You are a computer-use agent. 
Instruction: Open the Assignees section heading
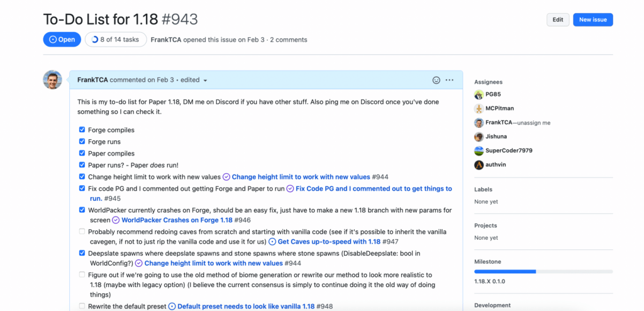(x=488, y=82)
